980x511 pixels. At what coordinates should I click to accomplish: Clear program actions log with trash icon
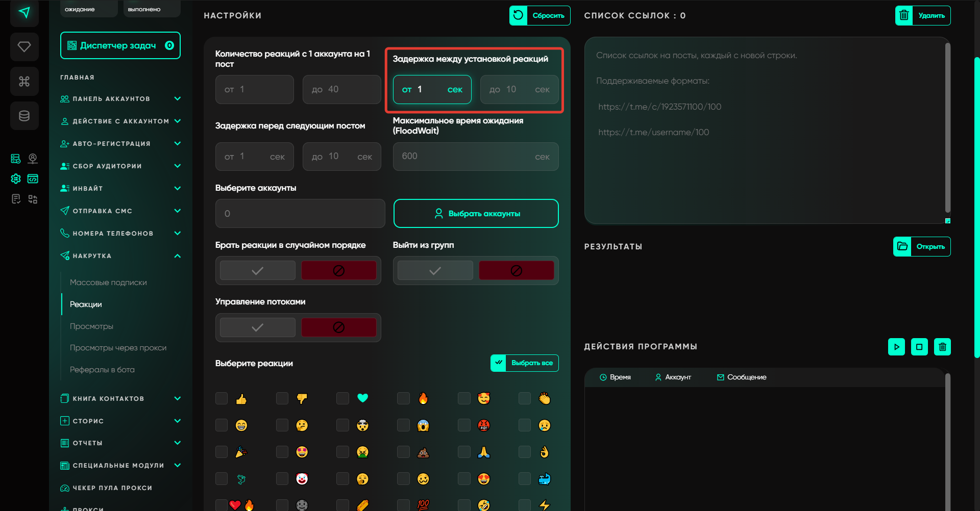(942, 347)
